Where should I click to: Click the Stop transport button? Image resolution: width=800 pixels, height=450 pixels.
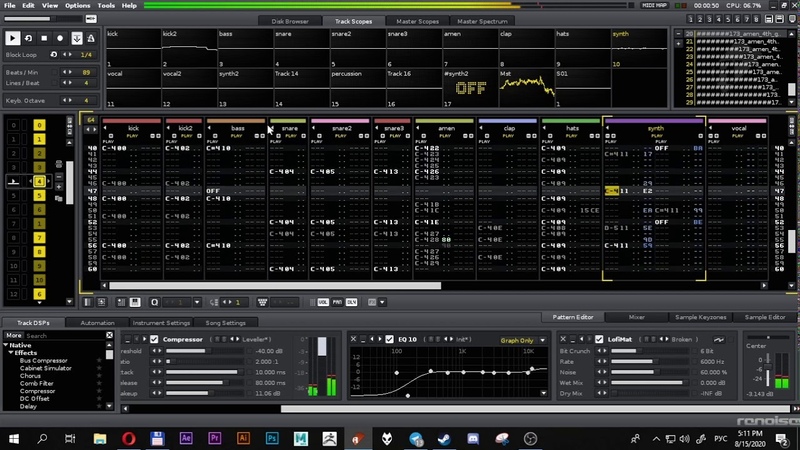coord(44,38)
